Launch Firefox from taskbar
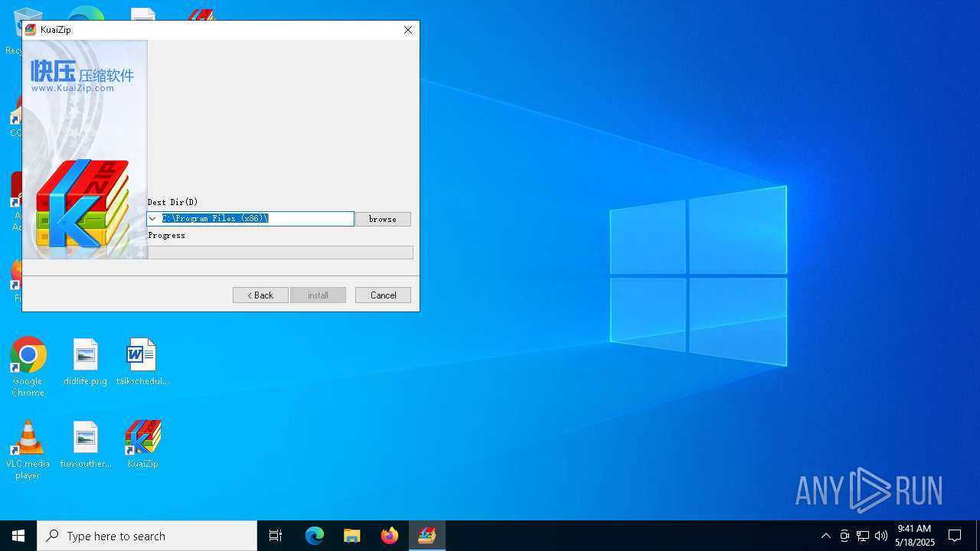980x551 pixels. pyautogui.click(x=390, y=536)
